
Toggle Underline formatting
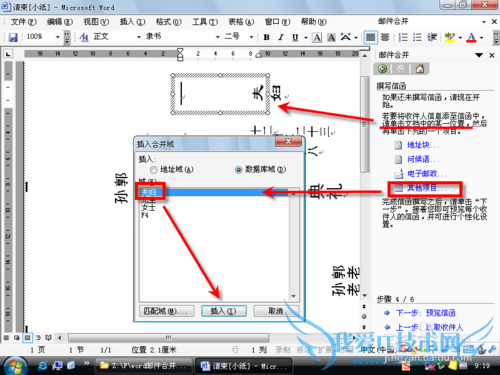[x=295, y=37]
